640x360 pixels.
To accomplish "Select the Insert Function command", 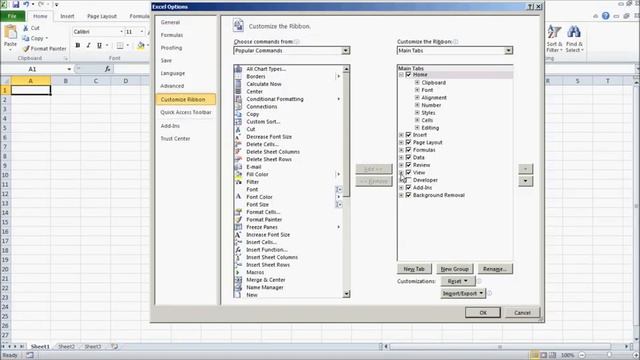I will (x=267, y=250).
